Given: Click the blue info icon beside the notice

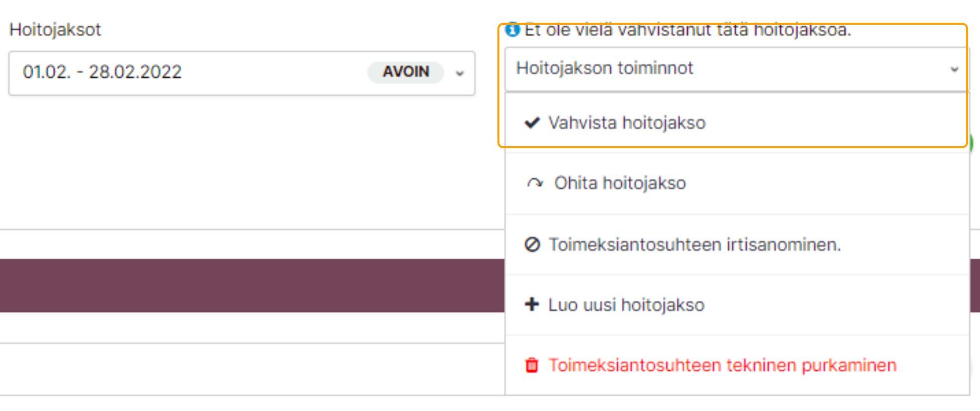Looking at the screenshot, I should (512, 30).
